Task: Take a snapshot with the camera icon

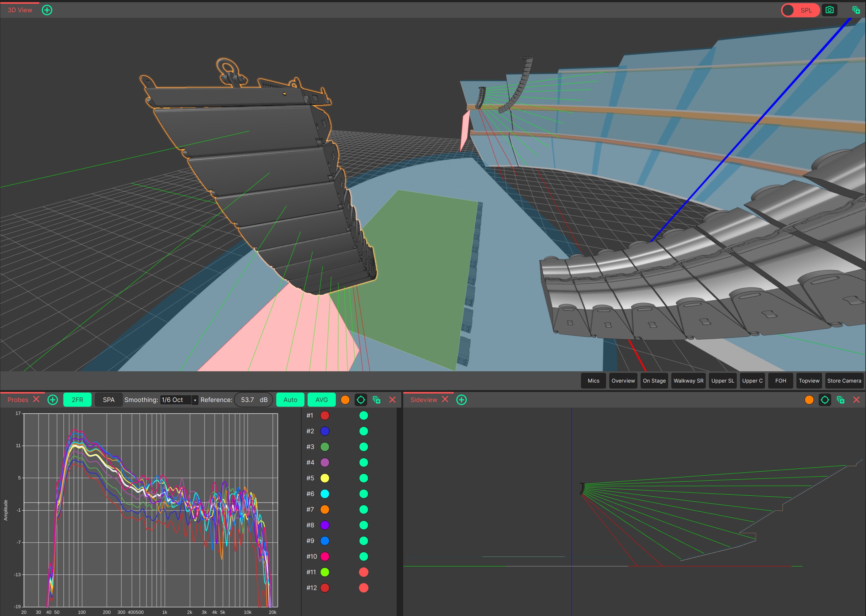Action: click(829, 10)
